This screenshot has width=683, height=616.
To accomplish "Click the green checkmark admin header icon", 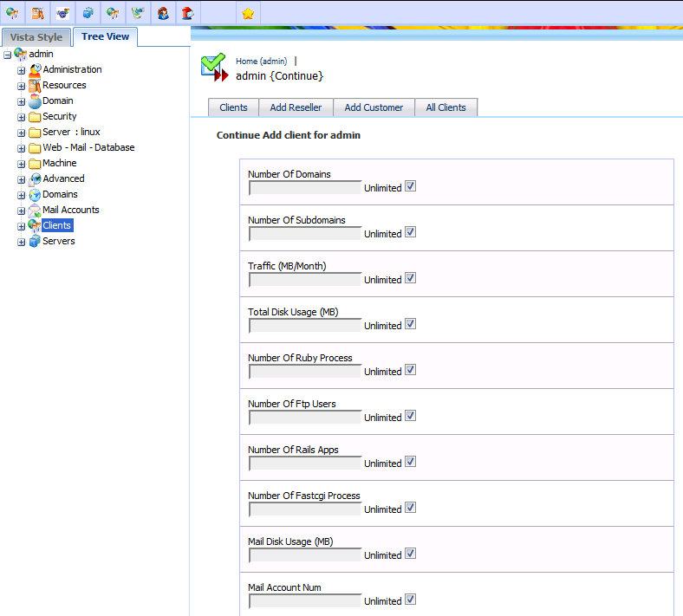I will tap(214, 68).
